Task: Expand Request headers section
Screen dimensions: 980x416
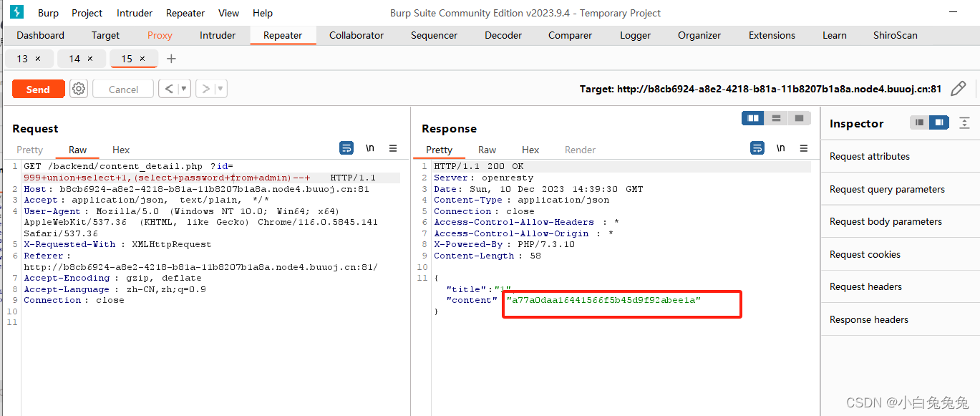Action: 901,286
